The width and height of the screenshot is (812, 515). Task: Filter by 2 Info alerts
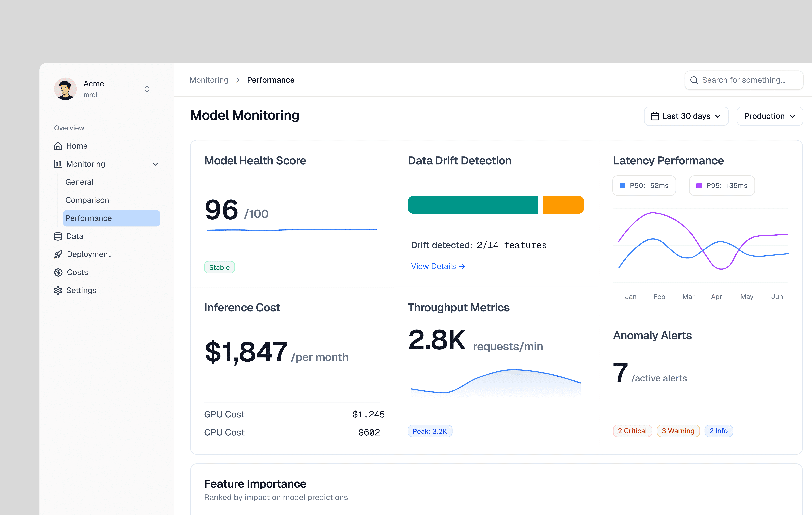click(x=719, y=431)
